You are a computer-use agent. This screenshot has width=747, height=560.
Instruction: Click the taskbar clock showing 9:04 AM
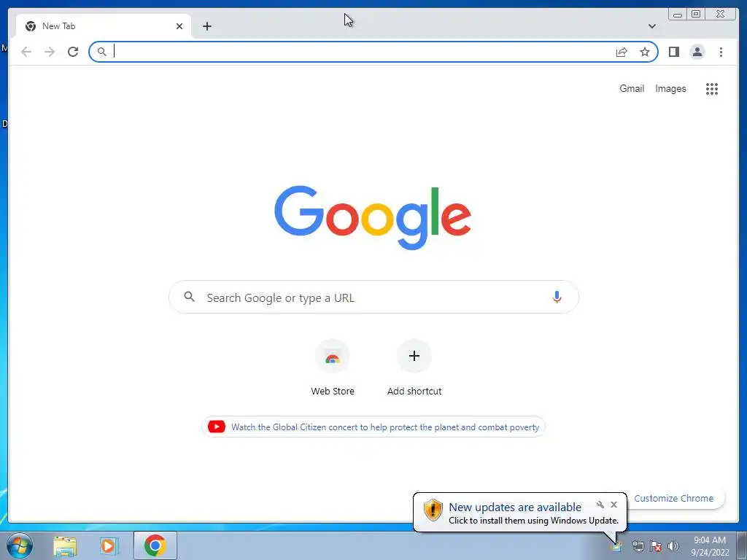click(x=710, y=546)
